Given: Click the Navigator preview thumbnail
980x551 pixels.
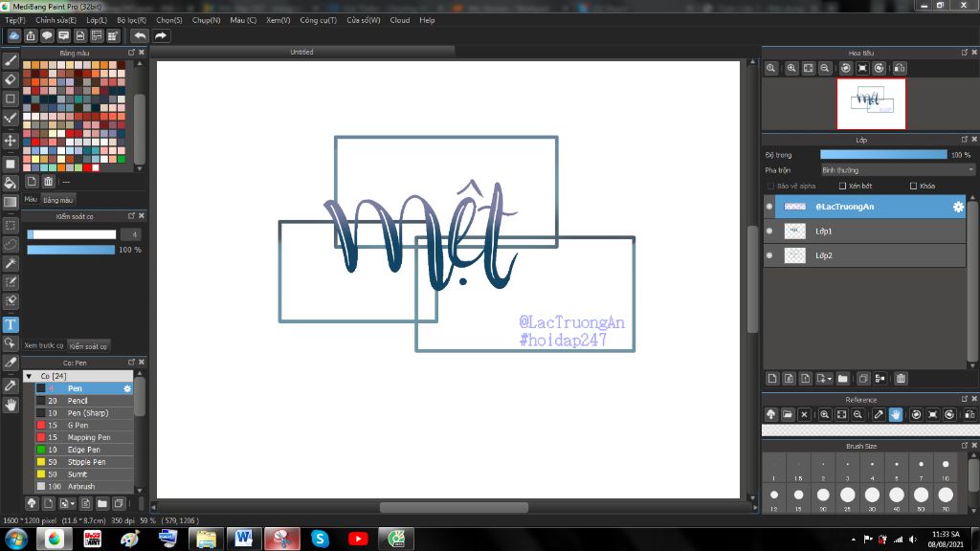Looking at the screenshot, I should click(x=871, y=103).
